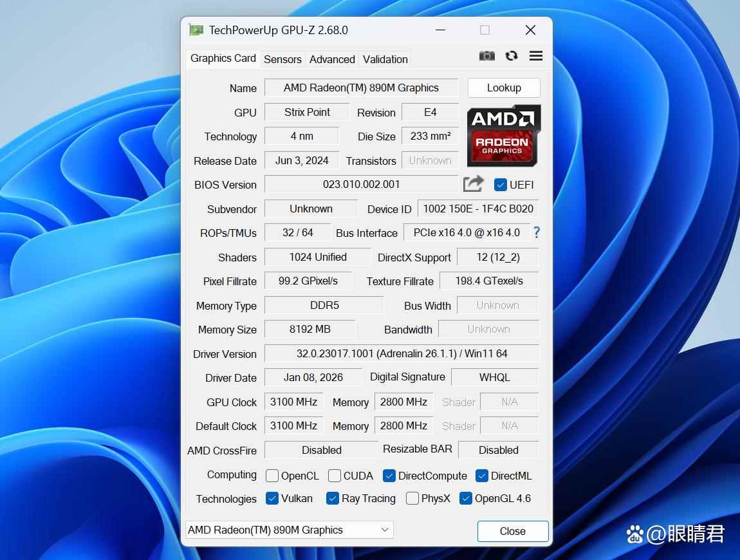The height and width of the screenshot is (560, 740).
Task: Click the Revision value 'E4'
Action: [x=430, y=112]
